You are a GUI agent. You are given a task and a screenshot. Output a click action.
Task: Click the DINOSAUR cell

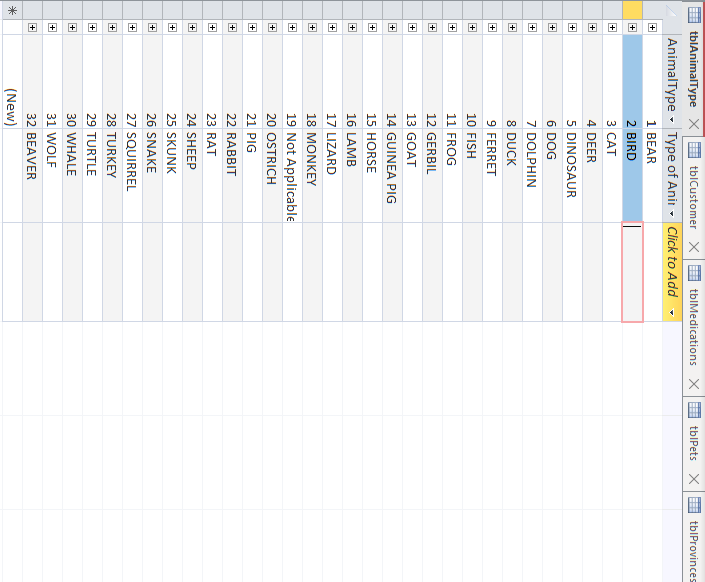(572, 175)
